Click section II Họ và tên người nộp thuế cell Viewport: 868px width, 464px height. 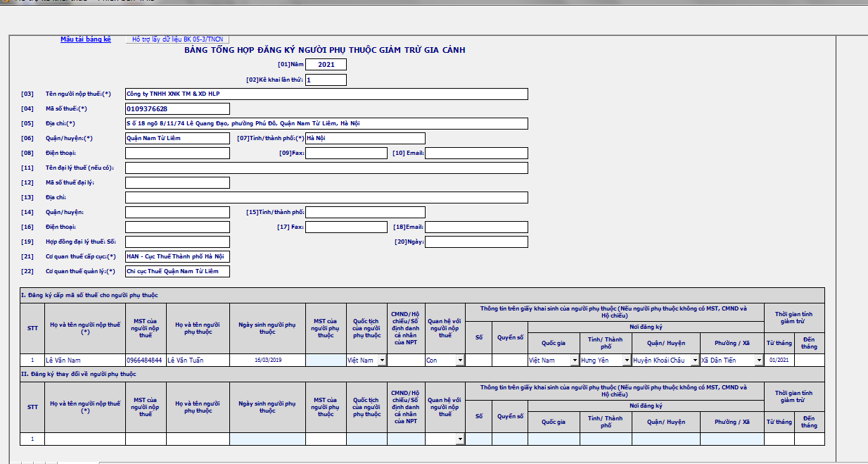pyautogui.click(x=85, y=439)
